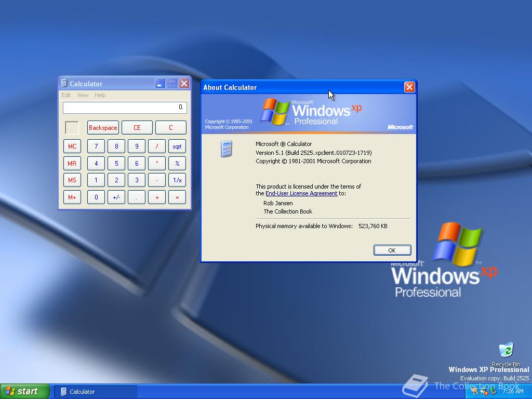
Task: Click the calculator icon in About dialog
Action: (x=227, y=149)
